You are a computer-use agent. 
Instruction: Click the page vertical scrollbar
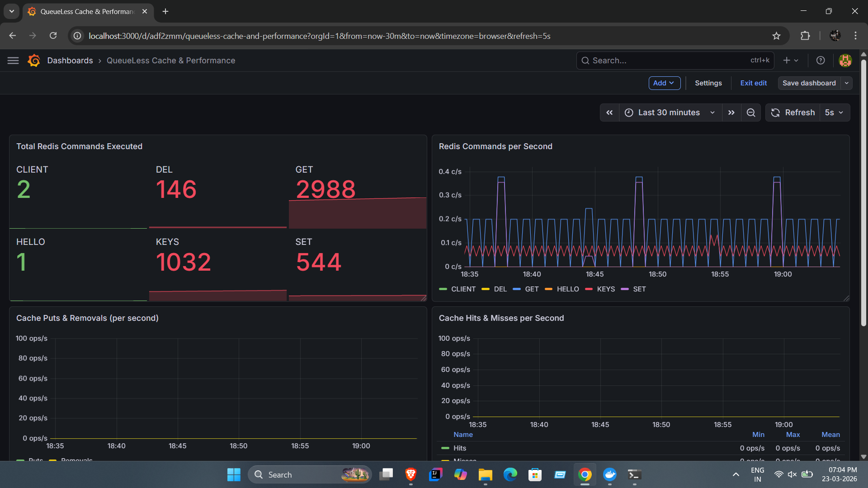click(x=863, y=193)
